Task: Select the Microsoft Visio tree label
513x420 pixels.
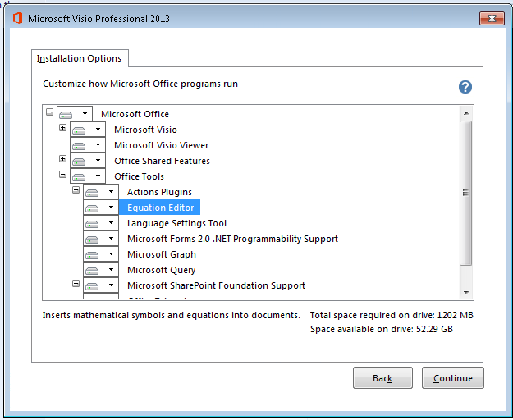Action: (145, 130)
